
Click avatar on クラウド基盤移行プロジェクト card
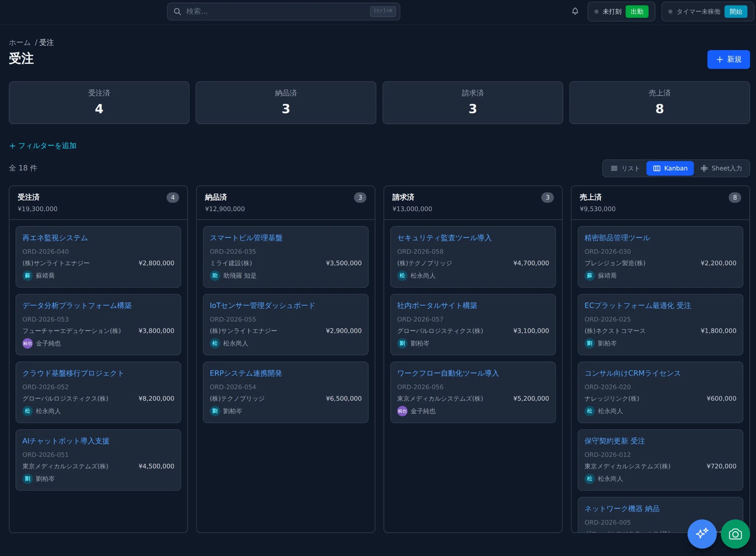click(x=28, y=411)
